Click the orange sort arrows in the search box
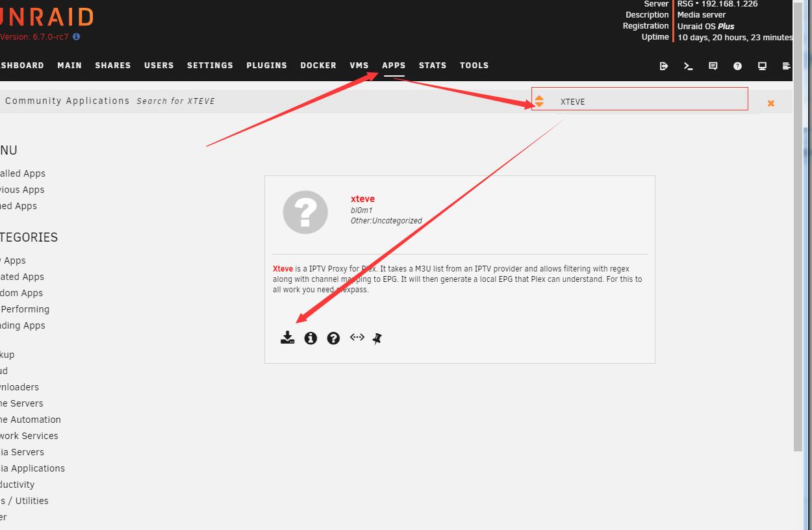Viewport: 812px width, 530px height. tap(539, 101)
